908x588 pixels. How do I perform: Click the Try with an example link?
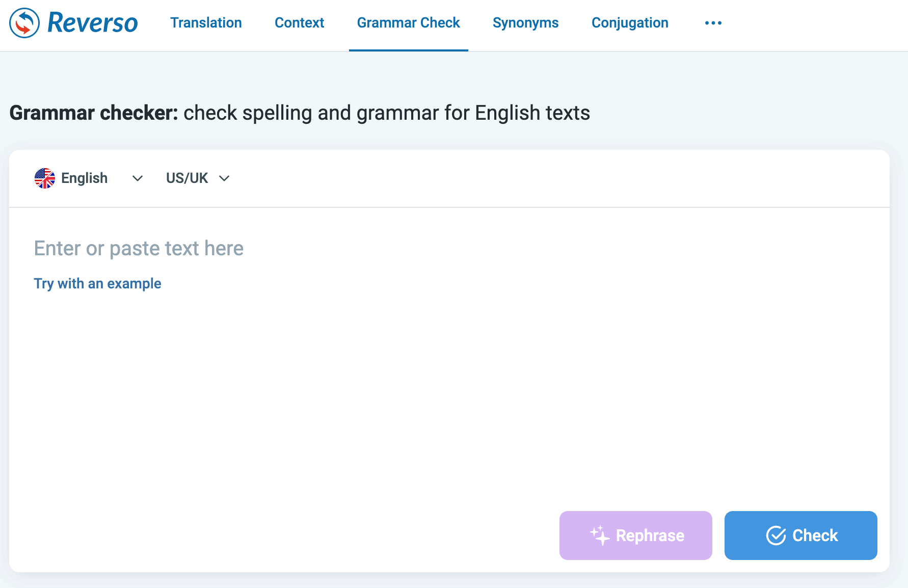click(97, 284)
